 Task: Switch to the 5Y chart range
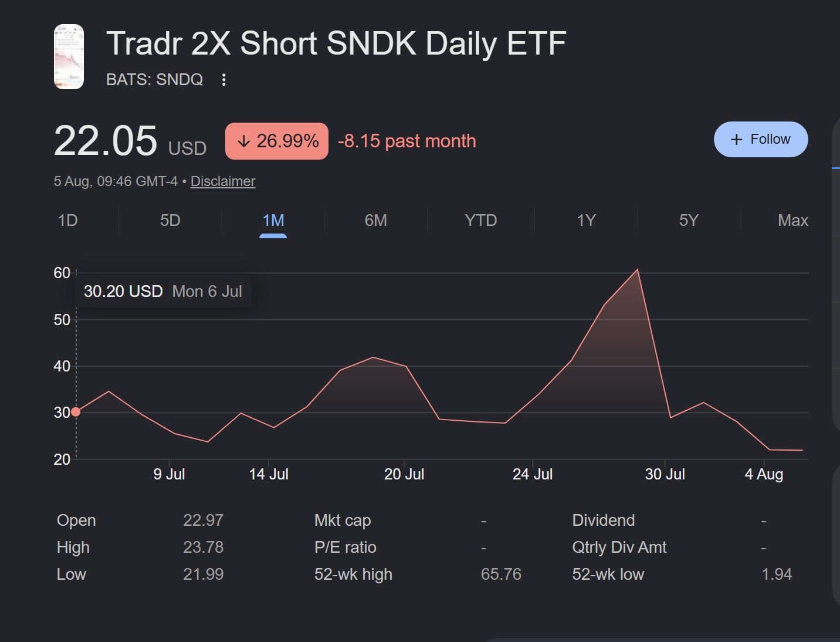click(x=689, y=221)
